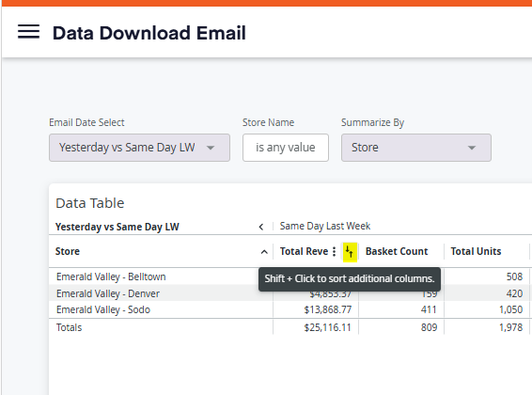
Task: Click the $13,868.77 revenue cell
Action: pyautogui.click(x=328, y=309)
